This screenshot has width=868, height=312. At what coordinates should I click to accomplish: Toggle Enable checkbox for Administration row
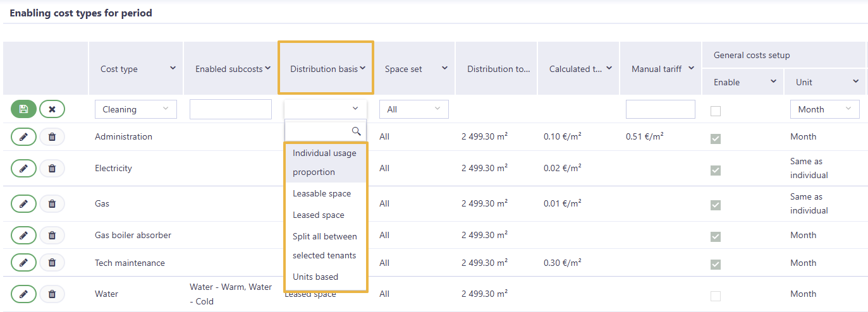tap(716, 138)
